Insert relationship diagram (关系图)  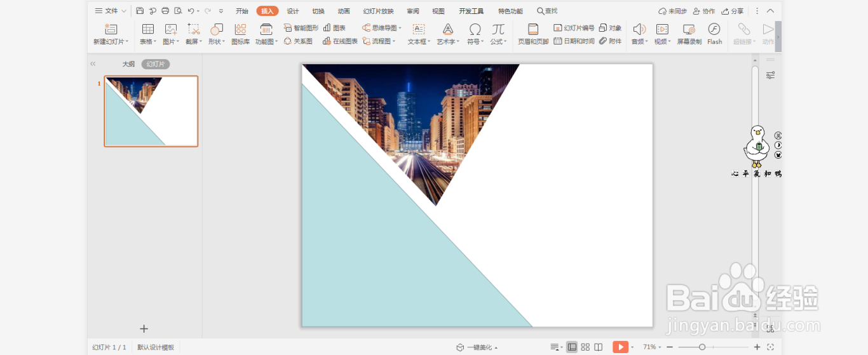coord(298,41)
